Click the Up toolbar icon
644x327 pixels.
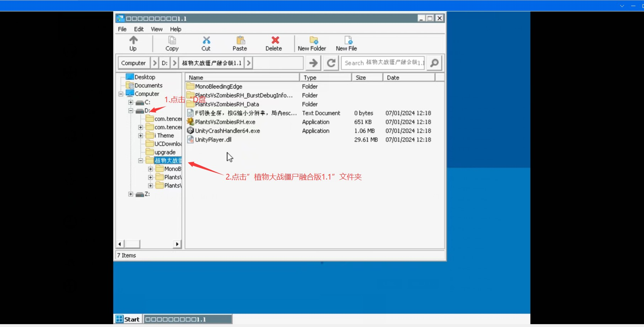(x=133, y=40)
